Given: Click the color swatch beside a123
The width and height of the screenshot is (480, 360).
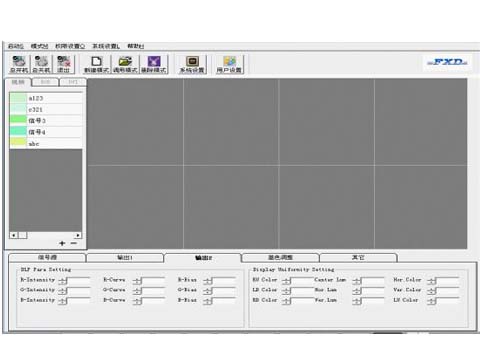Looking at the screenshot, I should [x=18, y=98].
